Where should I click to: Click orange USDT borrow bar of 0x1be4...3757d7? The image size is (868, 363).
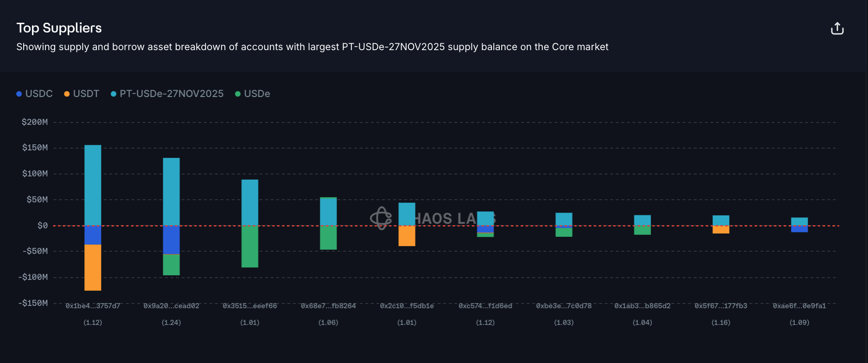pos(93,267)
